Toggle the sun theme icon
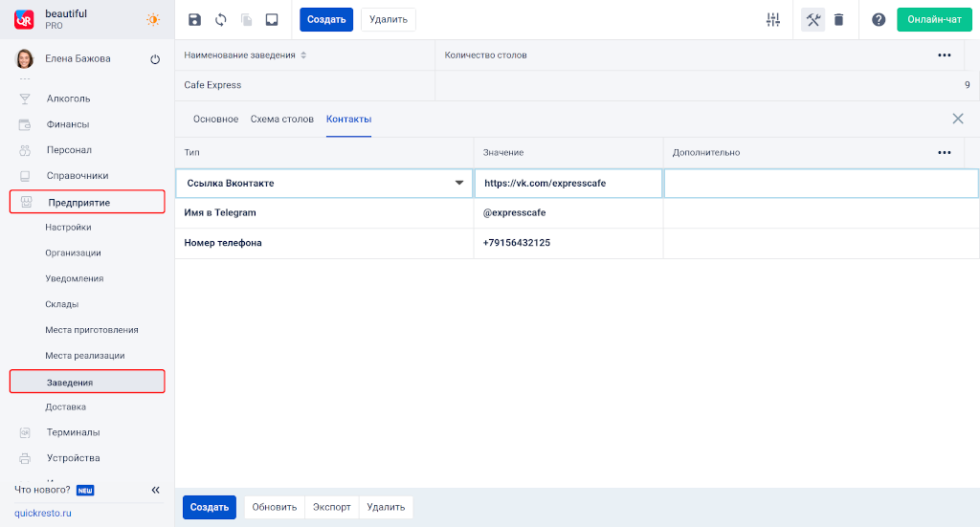This screenshot has width=980, height=527. pos(153,19)
